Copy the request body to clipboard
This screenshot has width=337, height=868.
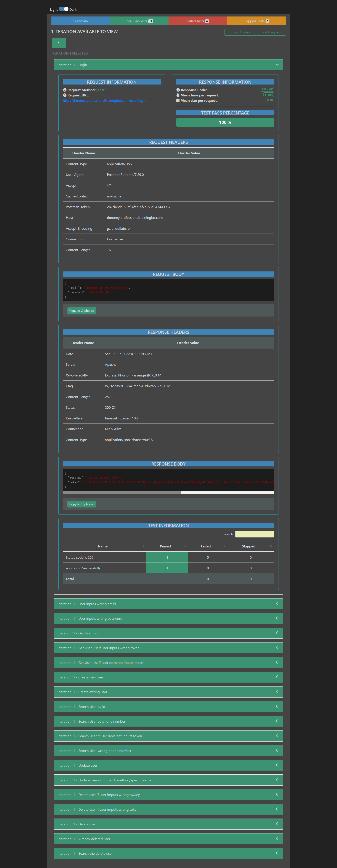[x=81, y=310]
